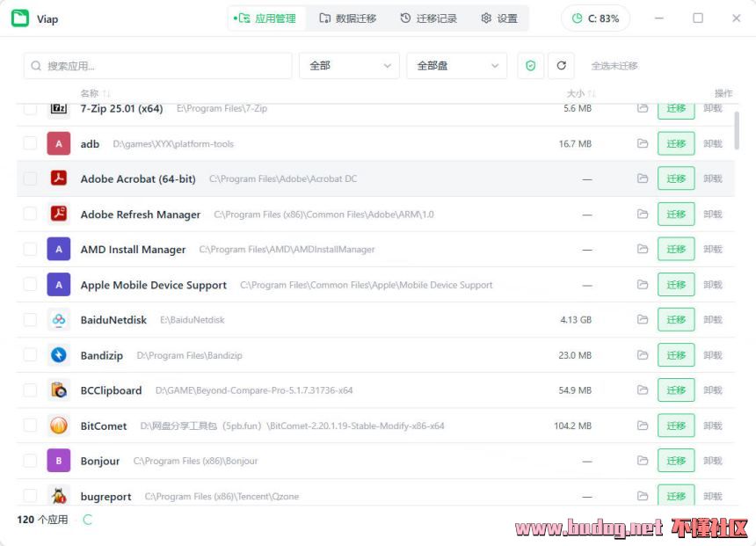Switch to the 数据迁移 tab
This screenshot has width=756, height=546.
pos(348,18)
